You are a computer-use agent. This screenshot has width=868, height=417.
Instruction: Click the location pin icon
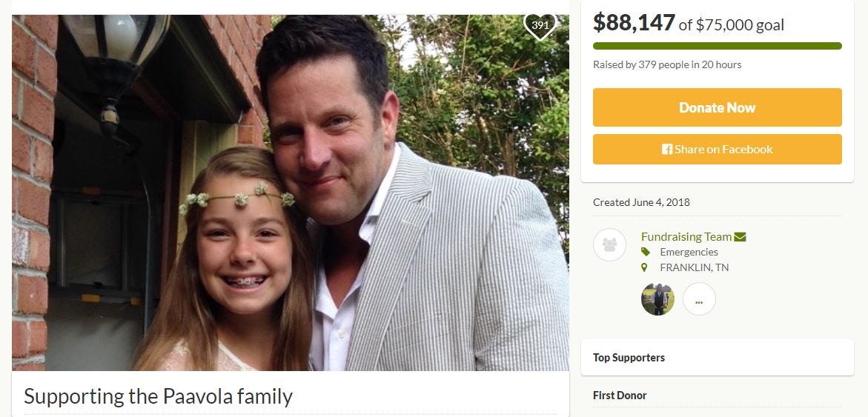(x=645, y=267)
